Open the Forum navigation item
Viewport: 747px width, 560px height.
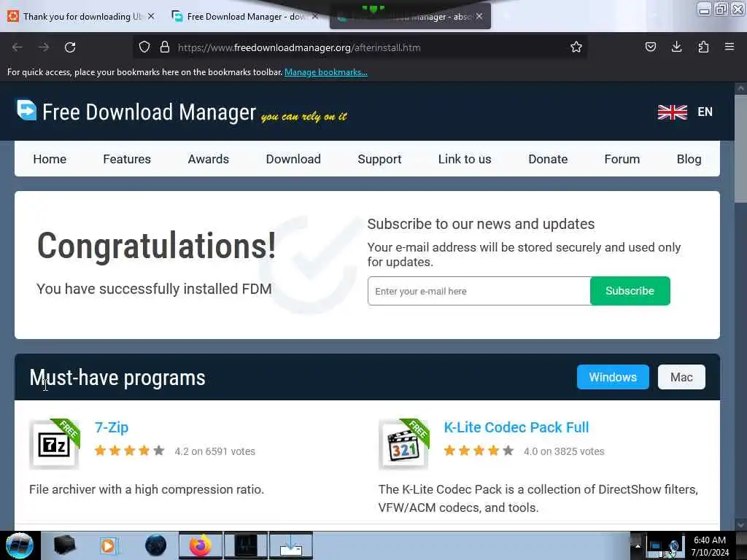tap(622, 159)
